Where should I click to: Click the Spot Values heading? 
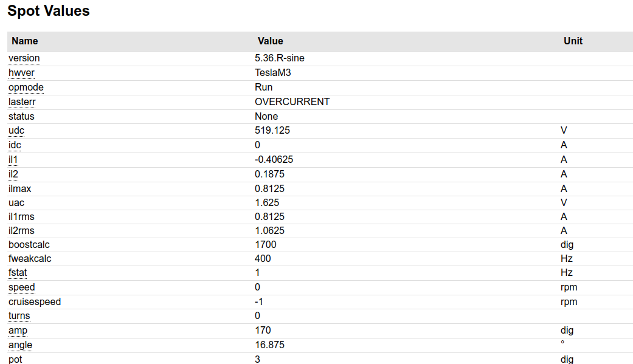click(49, 11)
